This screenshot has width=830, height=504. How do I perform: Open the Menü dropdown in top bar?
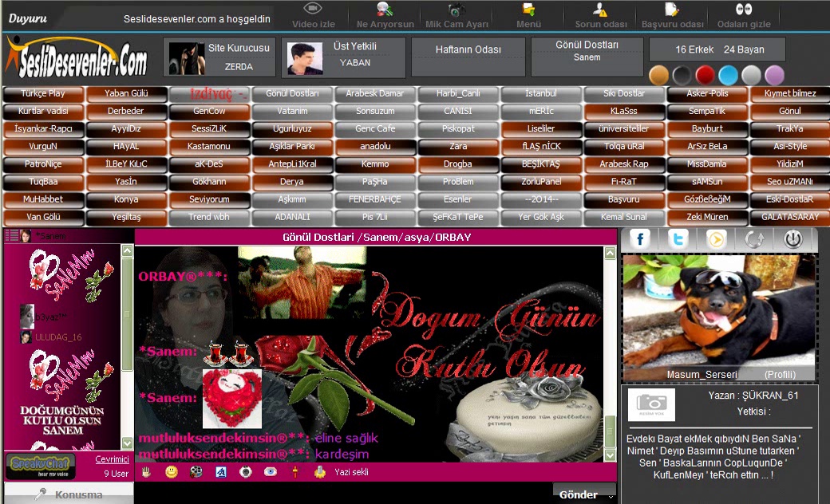click(528, 15)
